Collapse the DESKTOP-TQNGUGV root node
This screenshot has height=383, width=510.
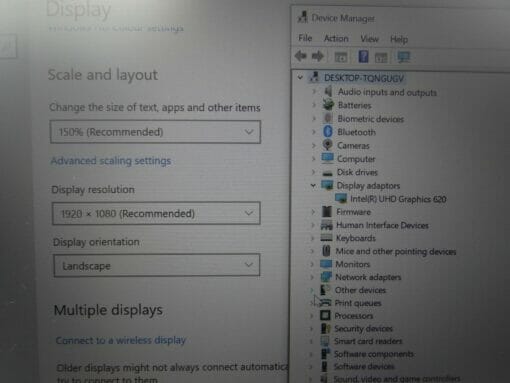pos(300,78)
